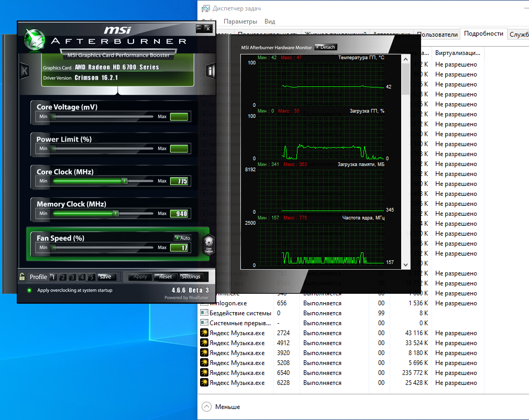This screenshot has width=529, height=420.
Task: Click hardware monitor scrollbar up arrow
Action: pos(405,59)
